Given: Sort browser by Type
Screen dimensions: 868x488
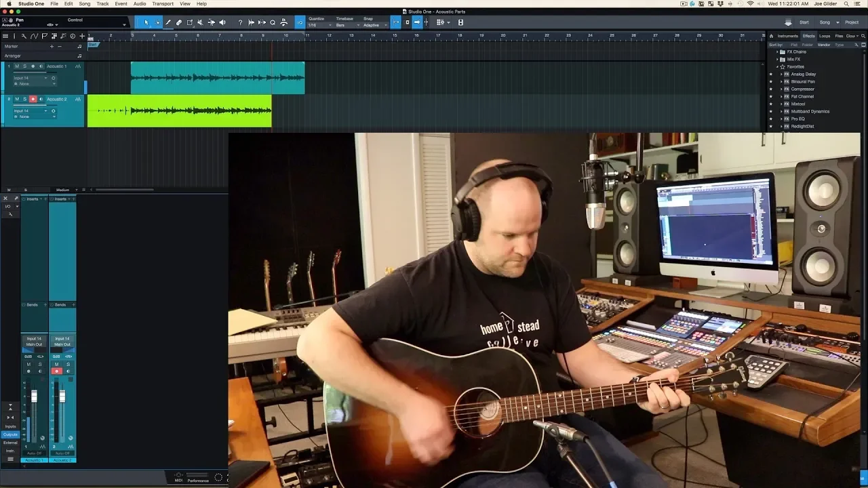Looking at the screenshot, I should 840,45.
